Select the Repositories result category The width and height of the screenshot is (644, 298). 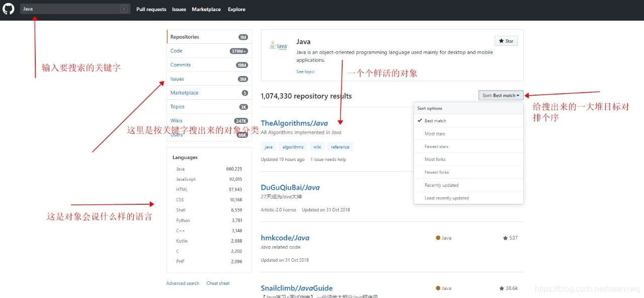click(209, 37)
